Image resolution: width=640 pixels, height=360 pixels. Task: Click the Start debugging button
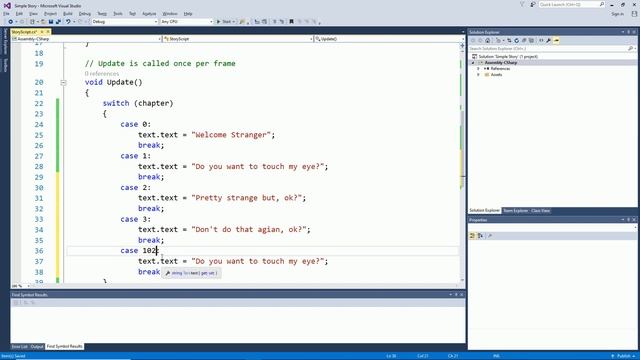[224, 22]
